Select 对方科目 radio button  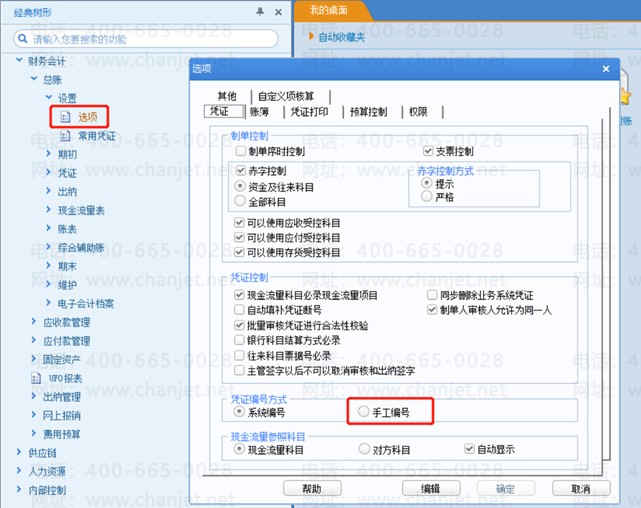(364, 449)
